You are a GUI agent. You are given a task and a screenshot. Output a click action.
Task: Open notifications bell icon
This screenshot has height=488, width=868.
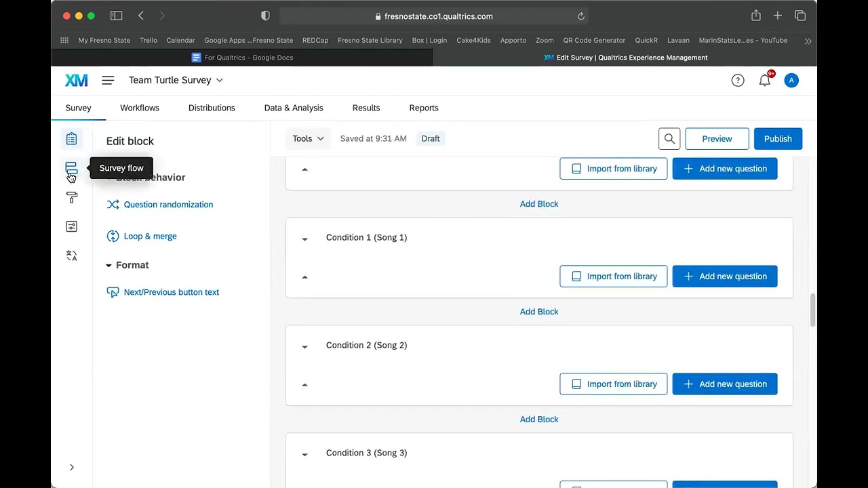(765, 80)
